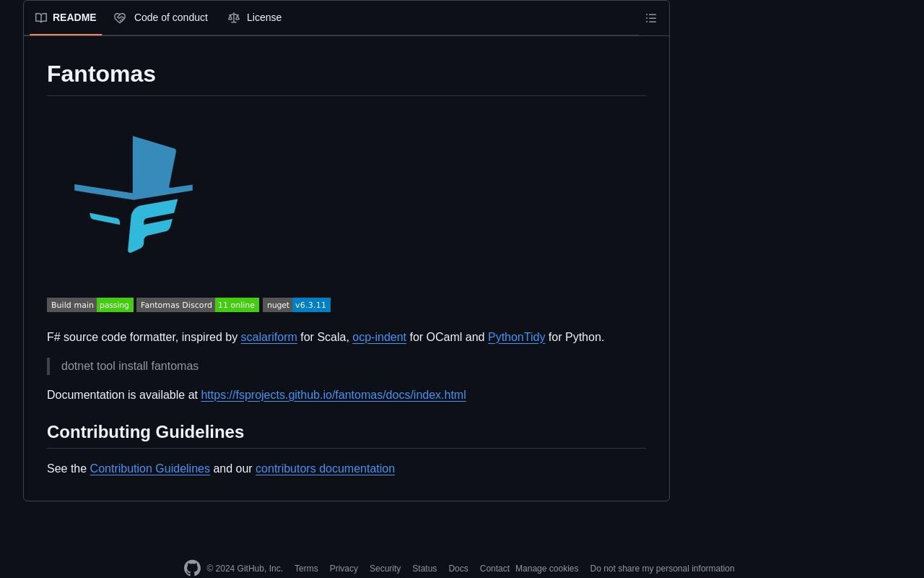
Task: Click the book icon beside README
Action: coord(41,17)
